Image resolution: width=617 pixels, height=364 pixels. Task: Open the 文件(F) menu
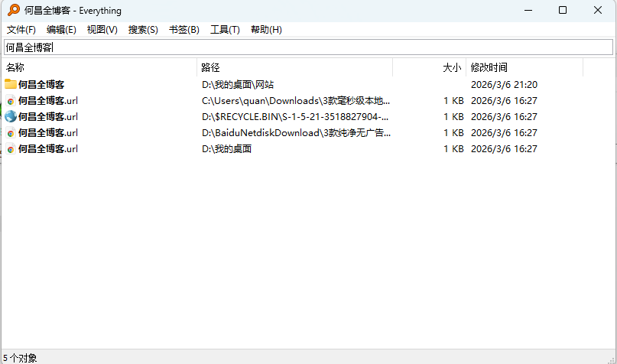pos(21,30)
